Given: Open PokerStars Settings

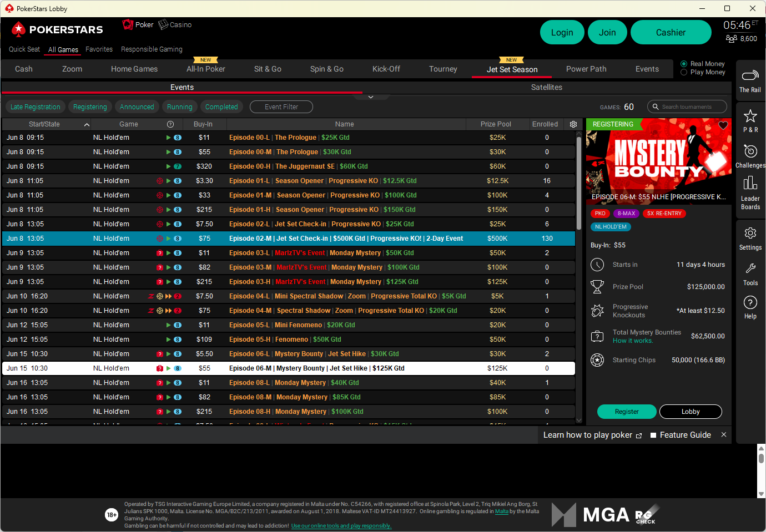Looking at the screenshot, I should [x=750, y=238].
